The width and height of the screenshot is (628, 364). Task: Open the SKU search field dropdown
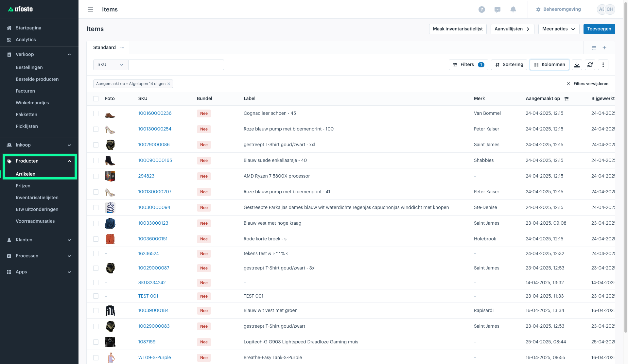click(x=111, y=65)
